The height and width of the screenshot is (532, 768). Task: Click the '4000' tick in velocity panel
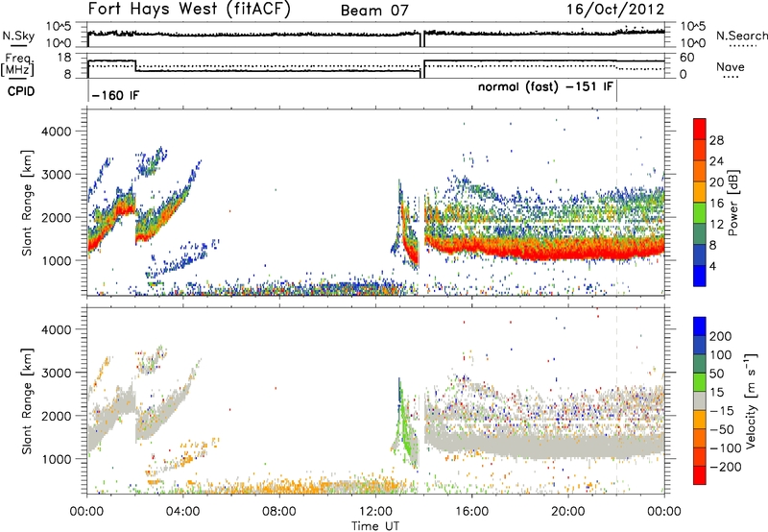point(56,329)
